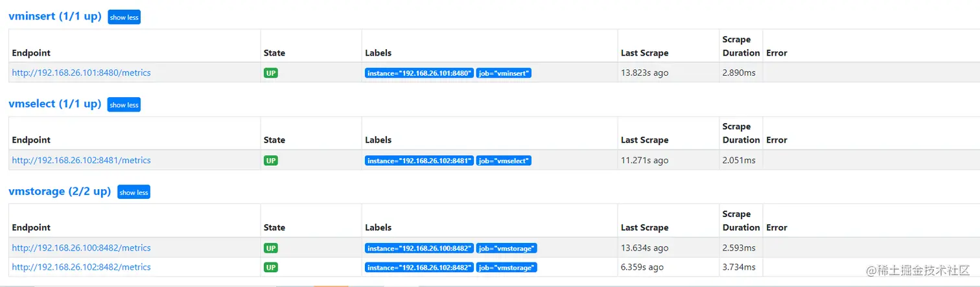The image size is (980, 287).
Task: Click vminsert table's Last Scrape column header
Action: click(x=644, y=53)
